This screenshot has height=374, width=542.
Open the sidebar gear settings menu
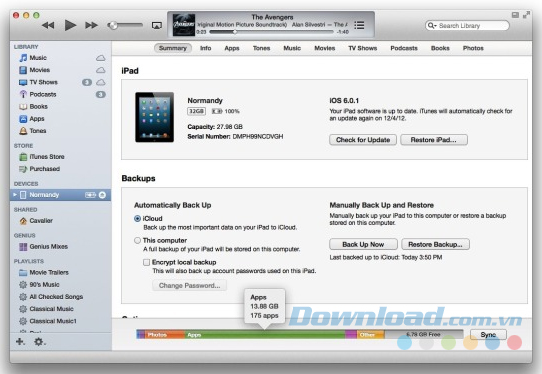point(39,342)
